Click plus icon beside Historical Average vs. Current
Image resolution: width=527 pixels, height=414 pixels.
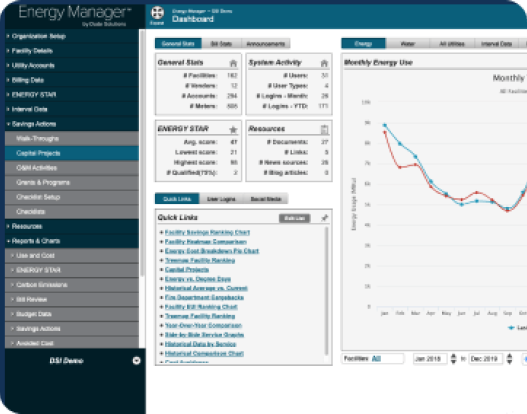(x=161, y=288)
